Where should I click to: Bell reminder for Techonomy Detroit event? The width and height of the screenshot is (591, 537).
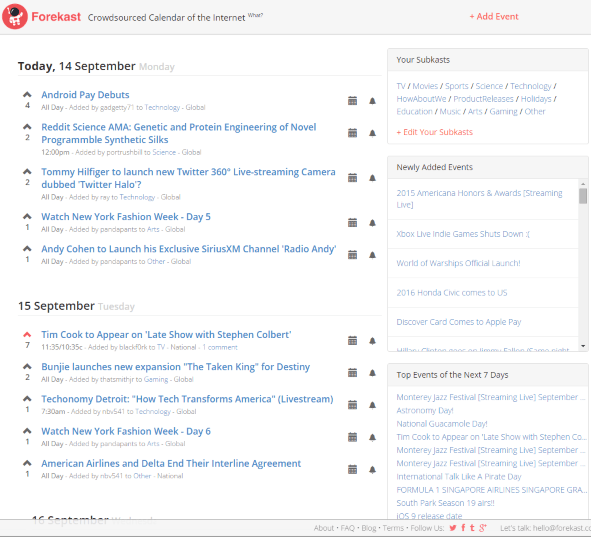coord(372,405)
